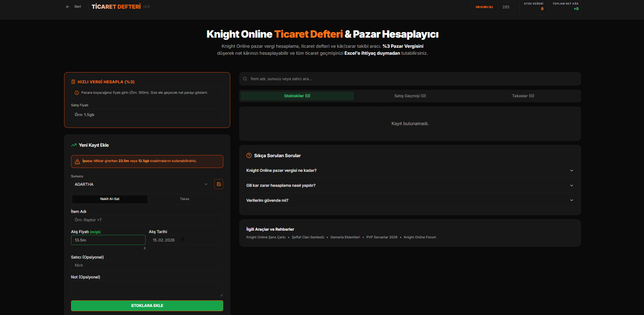
Task: Open Şeffaf Clan Sembolü link
Action: click(308, 237)
